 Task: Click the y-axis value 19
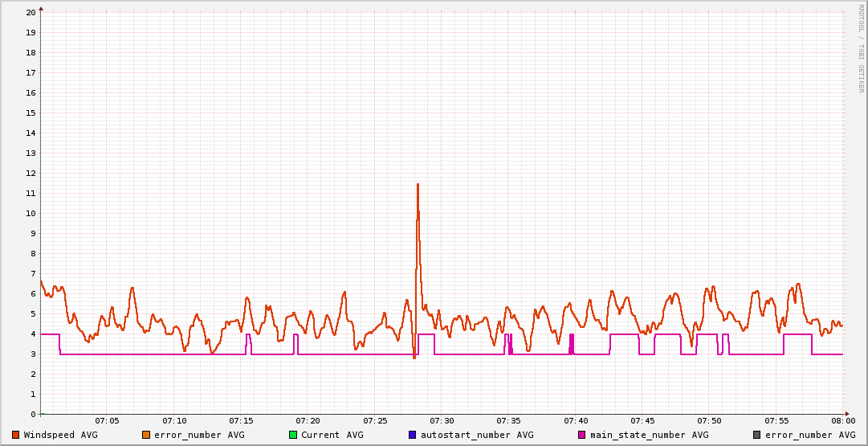(31, 32)
